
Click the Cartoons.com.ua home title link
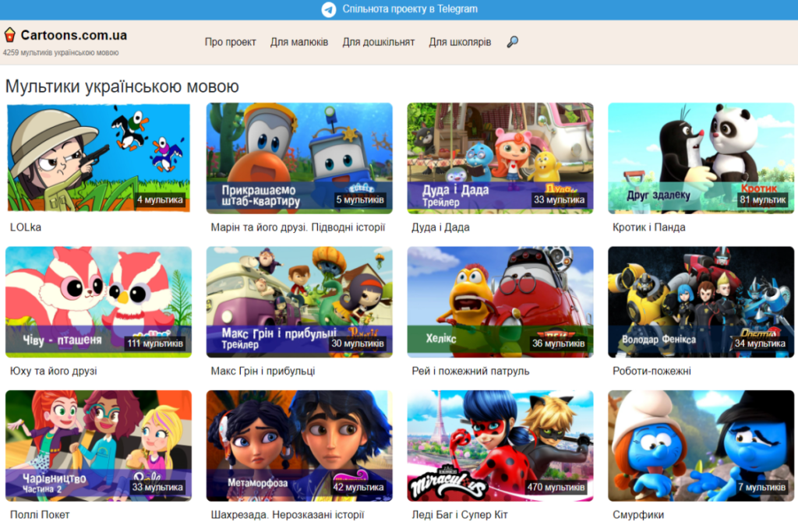click(74, 35)
